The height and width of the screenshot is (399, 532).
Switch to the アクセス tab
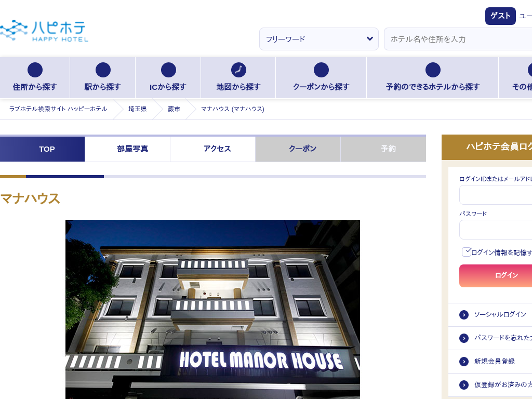click(x=212, y=149)
